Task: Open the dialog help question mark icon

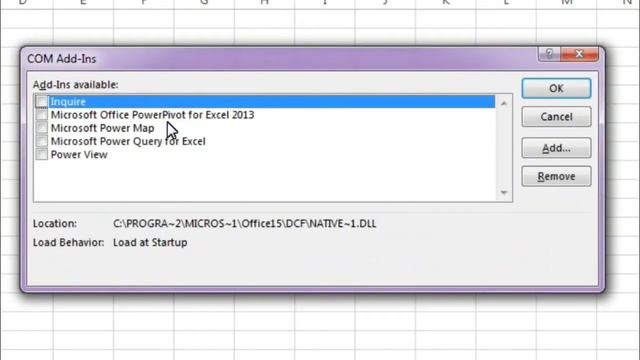Action: tap(549, 54)
